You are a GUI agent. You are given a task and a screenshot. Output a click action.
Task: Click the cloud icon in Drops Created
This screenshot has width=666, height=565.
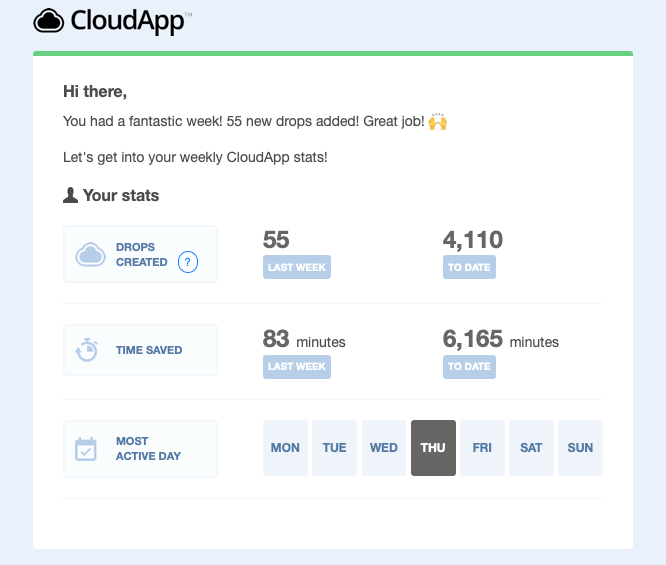point(90,254)
